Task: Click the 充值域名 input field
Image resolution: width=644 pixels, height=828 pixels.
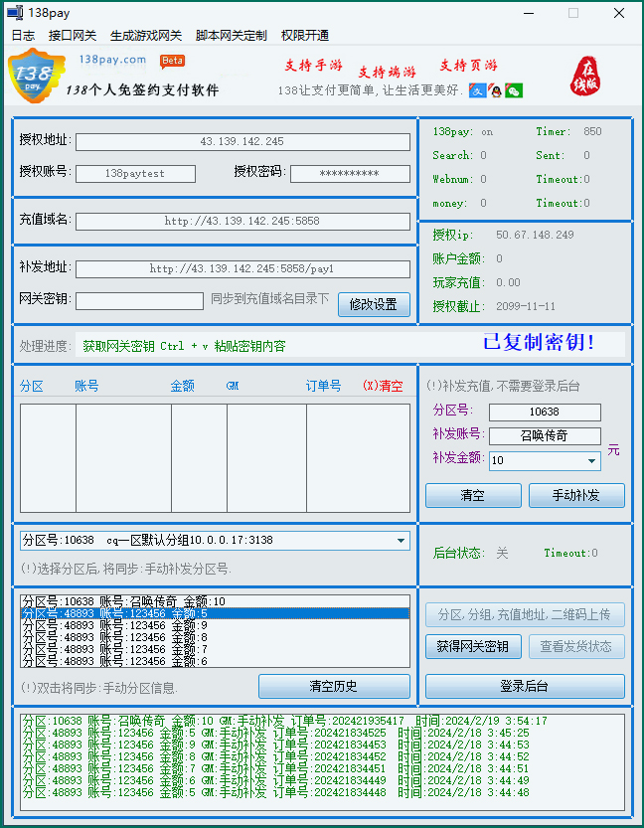Action: click(242, 222)
